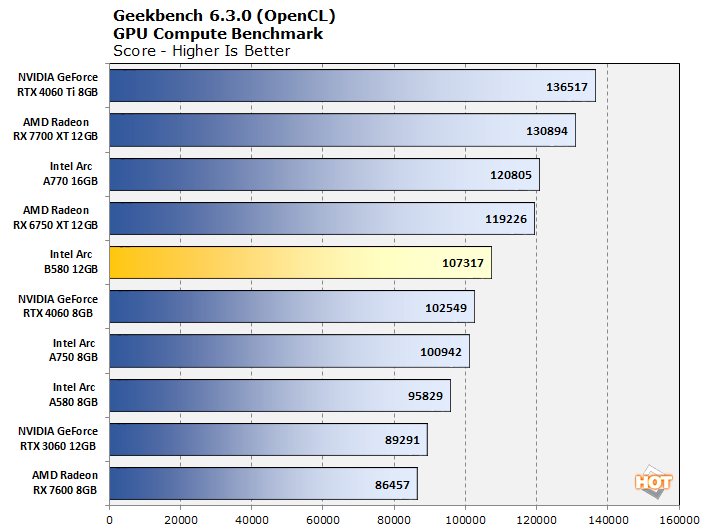The image size is (707, 528).
Task: Click the Geekbench 6.3.0 (OpenCL) title
Action: (224, 16)
